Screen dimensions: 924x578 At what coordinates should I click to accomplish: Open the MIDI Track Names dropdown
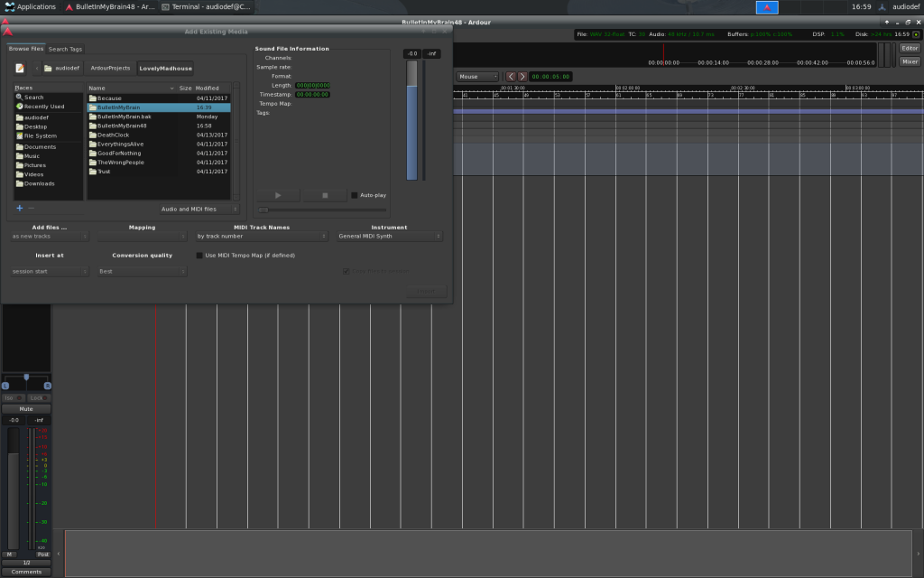(262, 237)
